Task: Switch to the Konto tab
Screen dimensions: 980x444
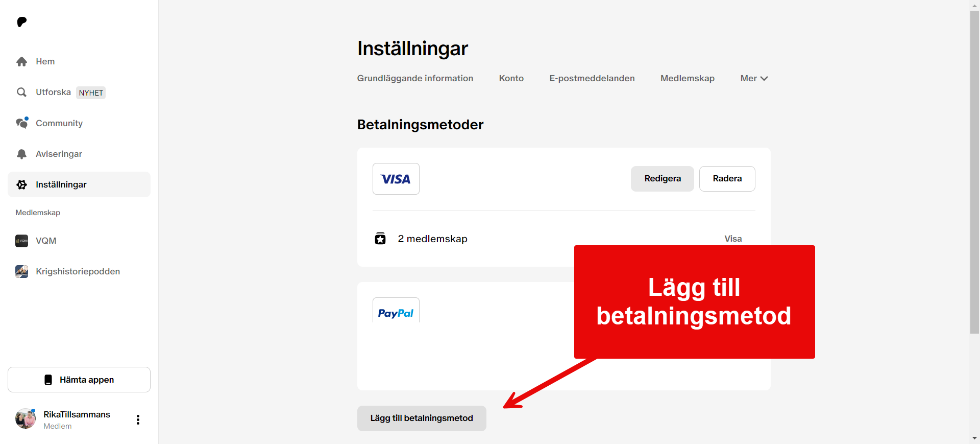Action: pos(511,78)
